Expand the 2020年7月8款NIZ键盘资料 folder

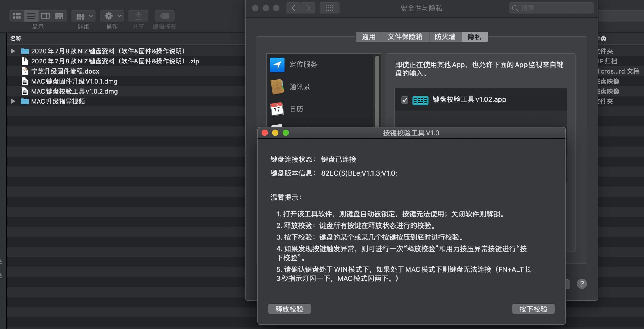[x=13, y=51]
